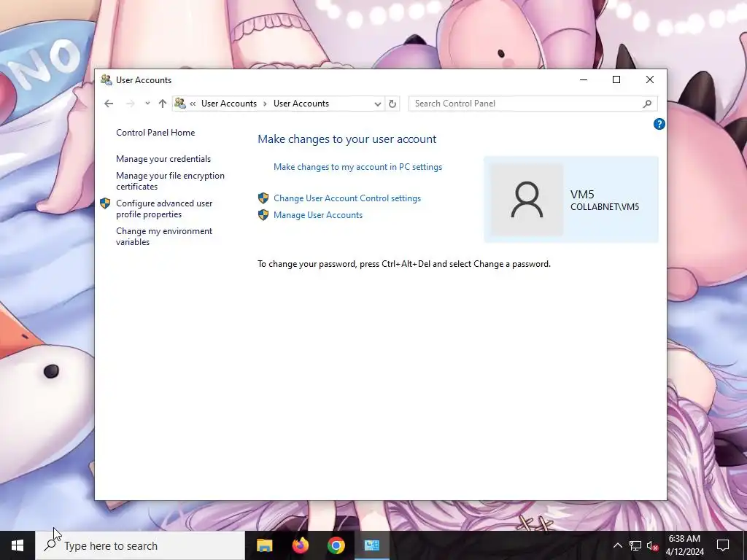This screenshot has height=560, width=747.
Task: Open the network status tray icon
Action: pos(635,545)
